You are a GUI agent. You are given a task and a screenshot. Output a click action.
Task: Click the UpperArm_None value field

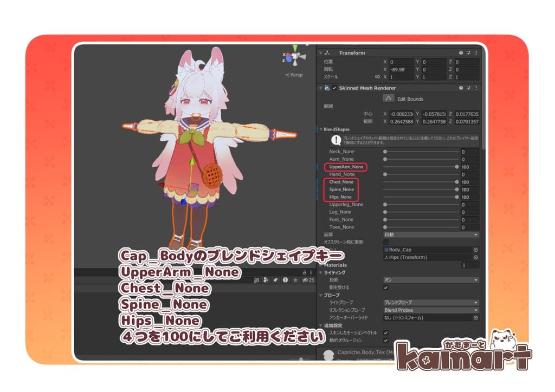tap(469, 167)
